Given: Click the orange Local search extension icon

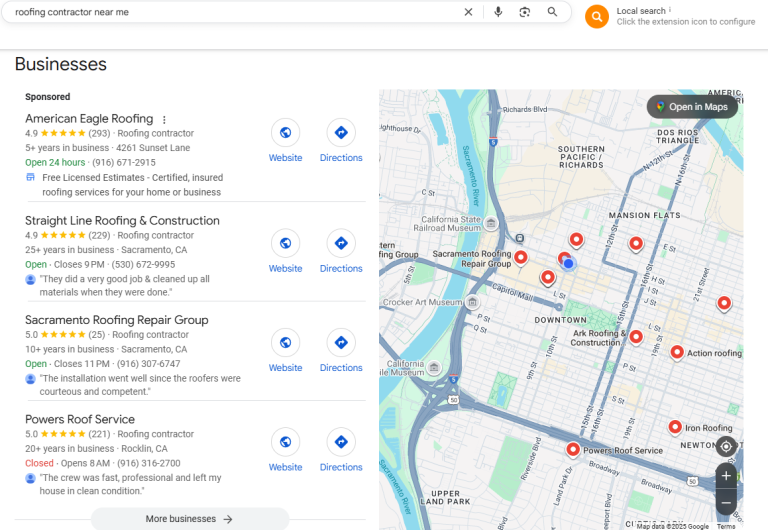Looking at the screenshot, I should coord(597,17).
